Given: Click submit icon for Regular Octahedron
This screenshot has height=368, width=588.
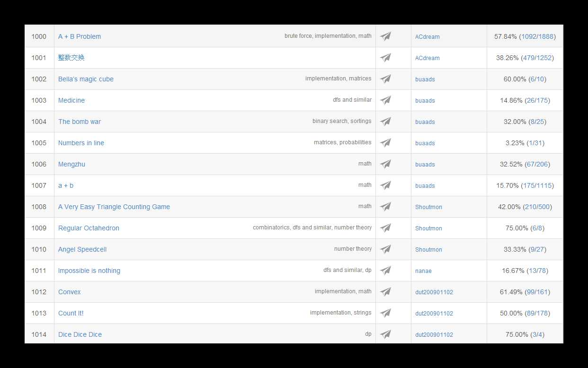Looking at the screenshot, I should pyautogui.click(x=386, y=228).
